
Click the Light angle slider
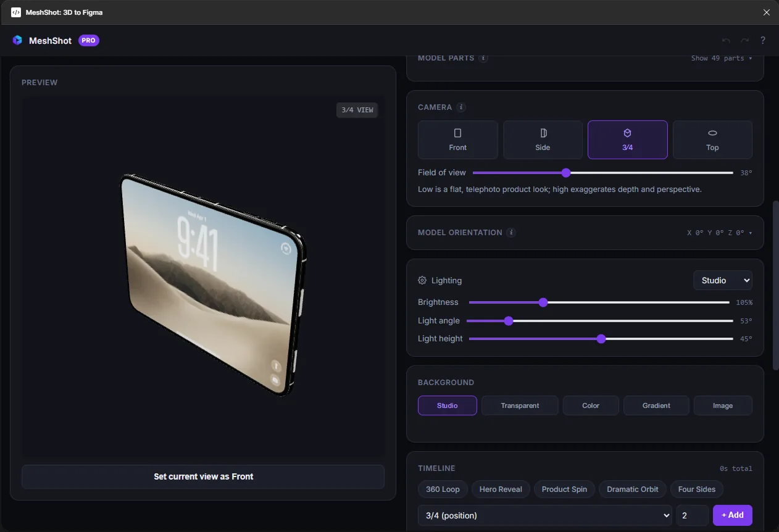[600, 321]
